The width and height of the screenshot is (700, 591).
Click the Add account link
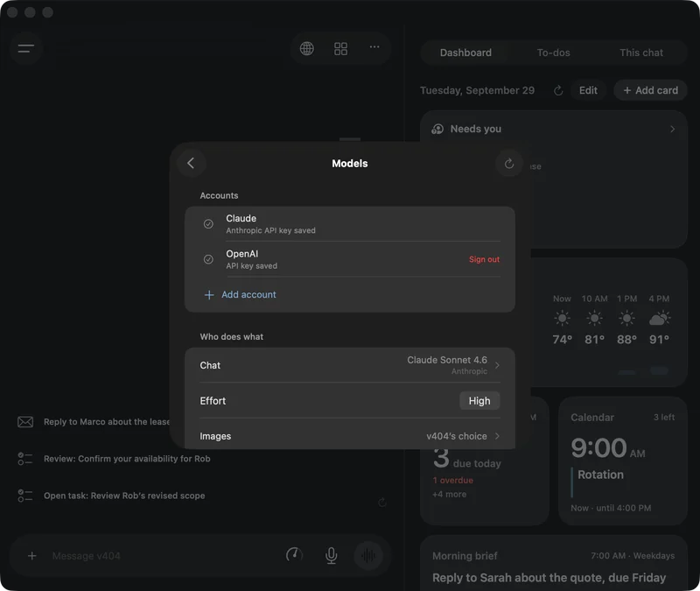tap(248, 295)
